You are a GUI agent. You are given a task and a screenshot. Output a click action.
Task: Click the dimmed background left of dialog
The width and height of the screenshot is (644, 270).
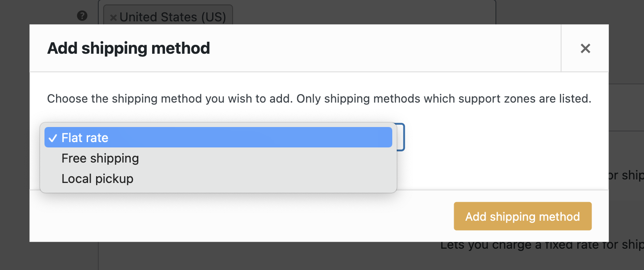[15, 133]
